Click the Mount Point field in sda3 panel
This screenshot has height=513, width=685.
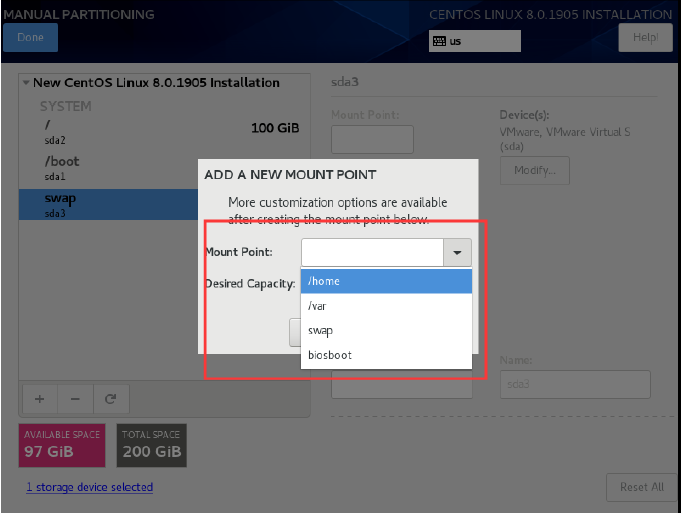(x=372, y=139)
